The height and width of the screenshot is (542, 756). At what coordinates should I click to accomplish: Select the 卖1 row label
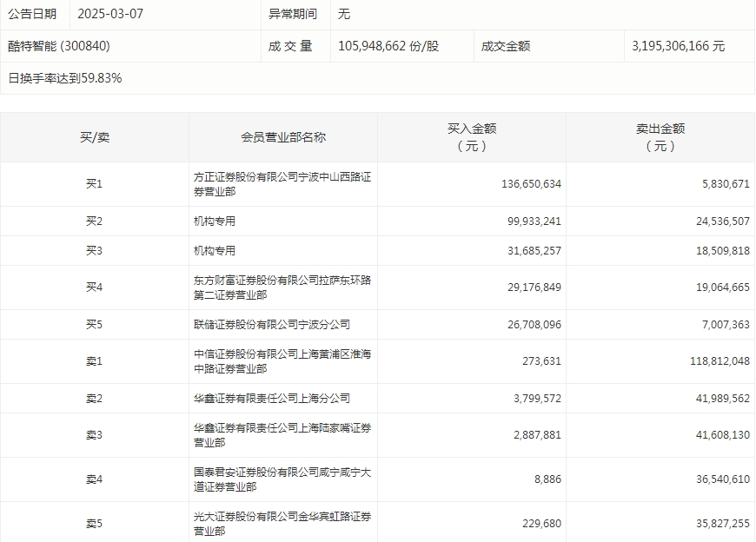pyautogui.click(x=95, y=361)
